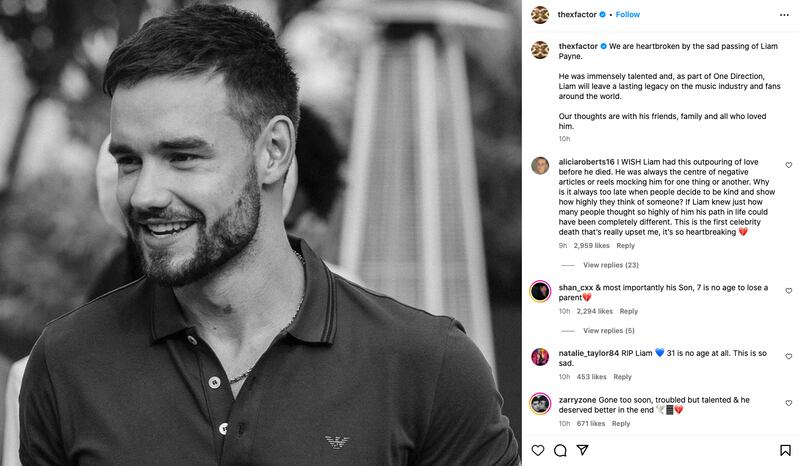This screenshot has width=800, height=466.
Task: Reply to natalie_taylor84's comment
Action: [622, 377]
